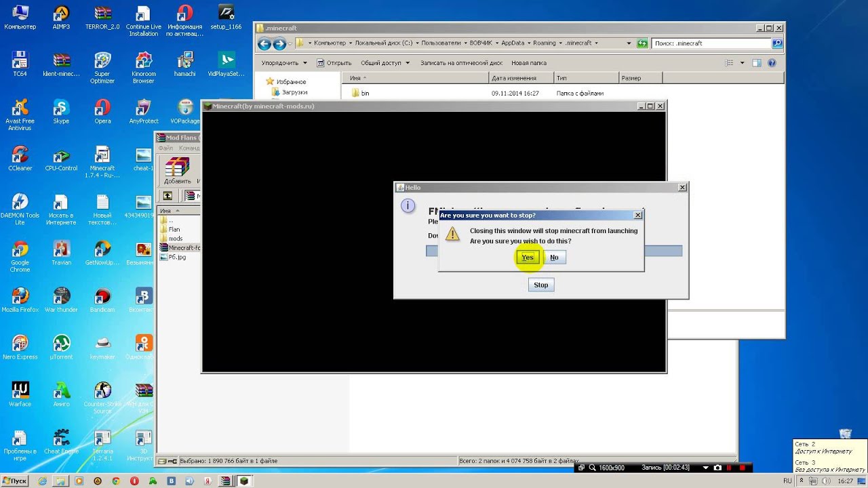Launch Kinoroom Browser from desktop
Viewport: 868px width, 488px height.
[144, 68]
